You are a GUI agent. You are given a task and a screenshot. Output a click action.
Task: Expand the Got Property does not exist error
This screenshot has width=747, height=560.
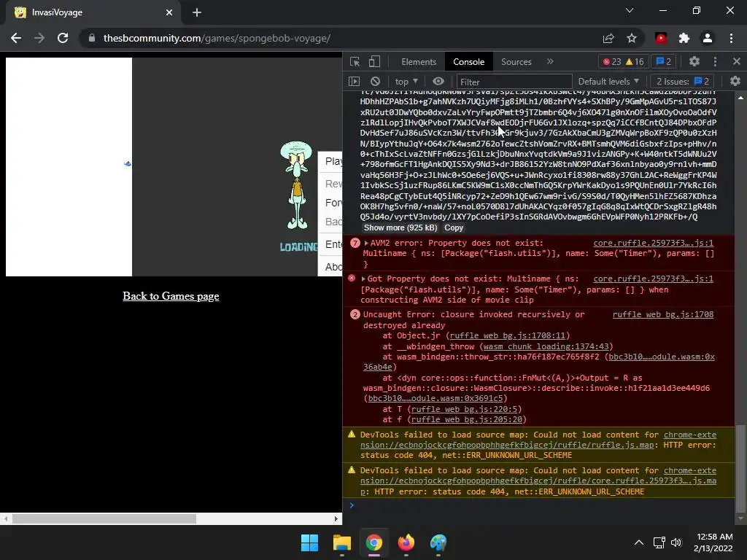tap(363, 279)
